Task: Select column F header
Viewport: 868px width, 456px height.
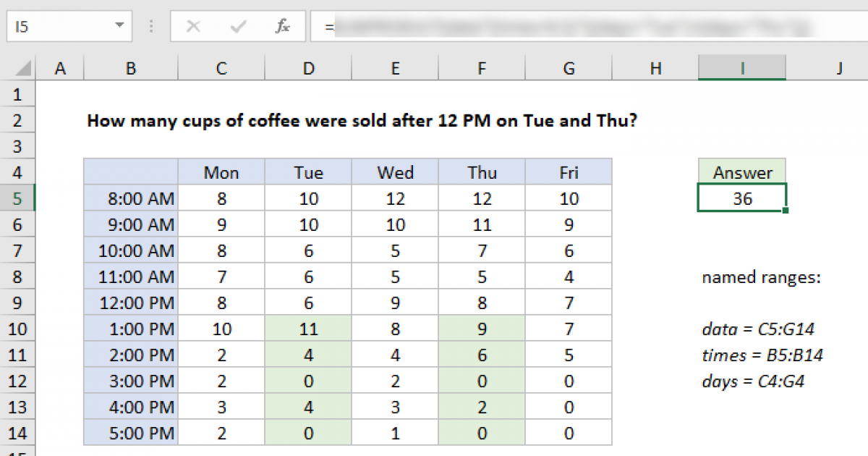Action: [482, 69]
